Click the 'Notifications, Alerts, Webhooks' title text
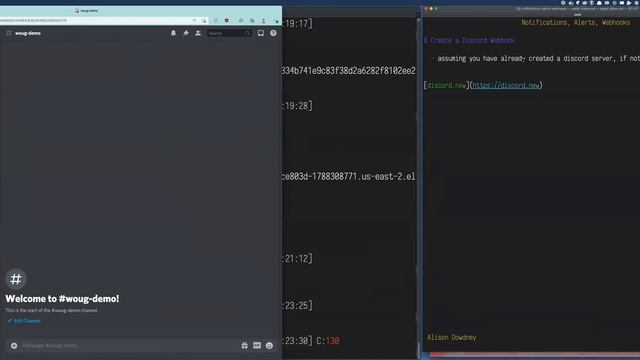The width and height of the screenshot is (640, 360). [x=576, y=22]
